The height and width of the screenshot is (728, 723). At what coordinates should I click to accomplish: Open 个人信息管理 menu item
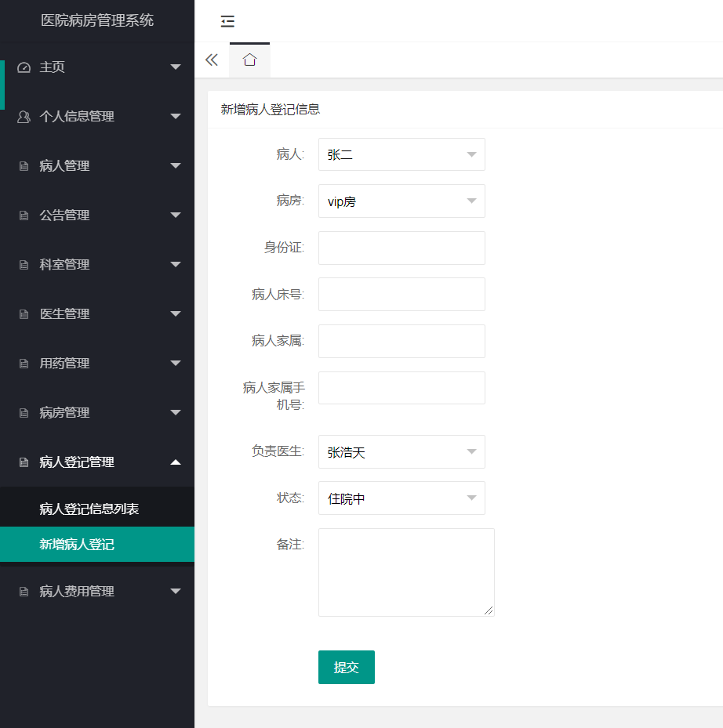click(97, 117)
